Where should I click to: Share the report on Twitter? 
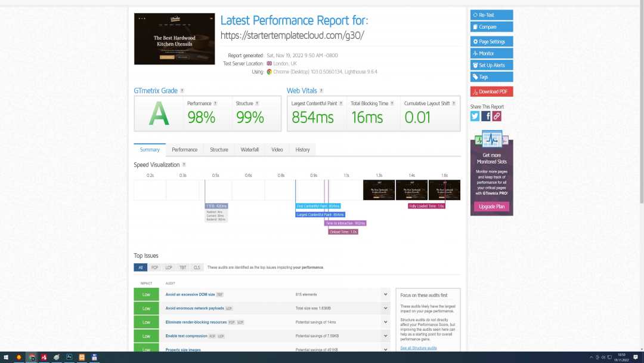click(475, 116)
